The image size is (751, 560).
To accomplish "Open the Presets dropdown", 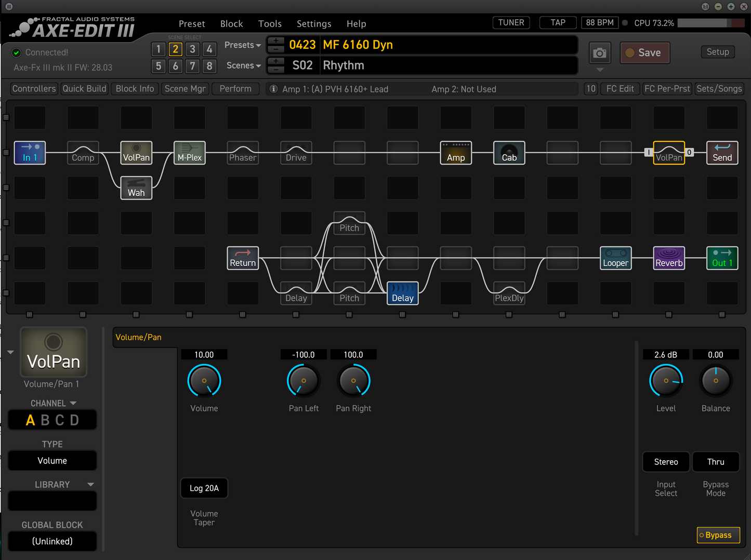I will (x=242, y=45).
